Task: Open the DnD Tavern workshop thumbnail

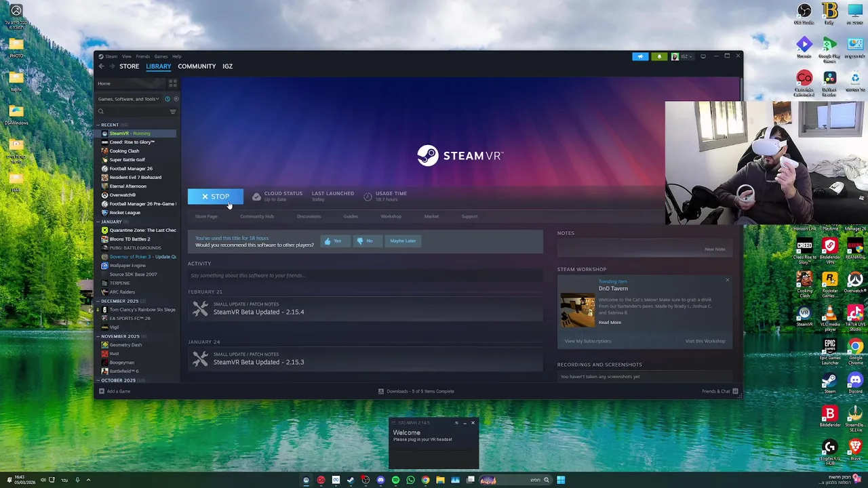Action: (578, 310)
